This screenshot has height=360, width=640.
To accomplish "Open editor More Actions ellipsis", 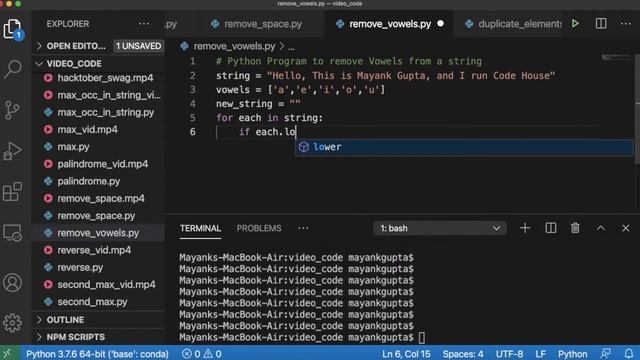I will click(x=626, y=24).
